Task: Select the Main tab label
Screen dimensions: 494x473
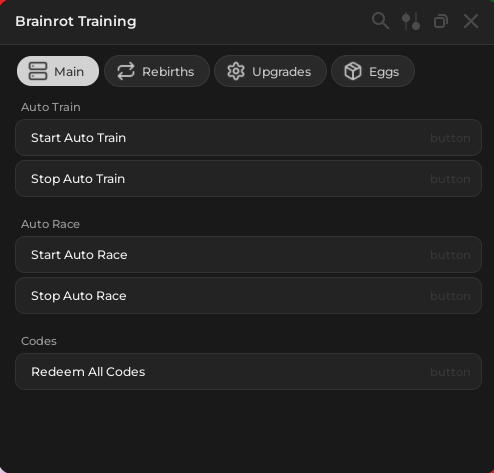Action: [x=69, y=72]
